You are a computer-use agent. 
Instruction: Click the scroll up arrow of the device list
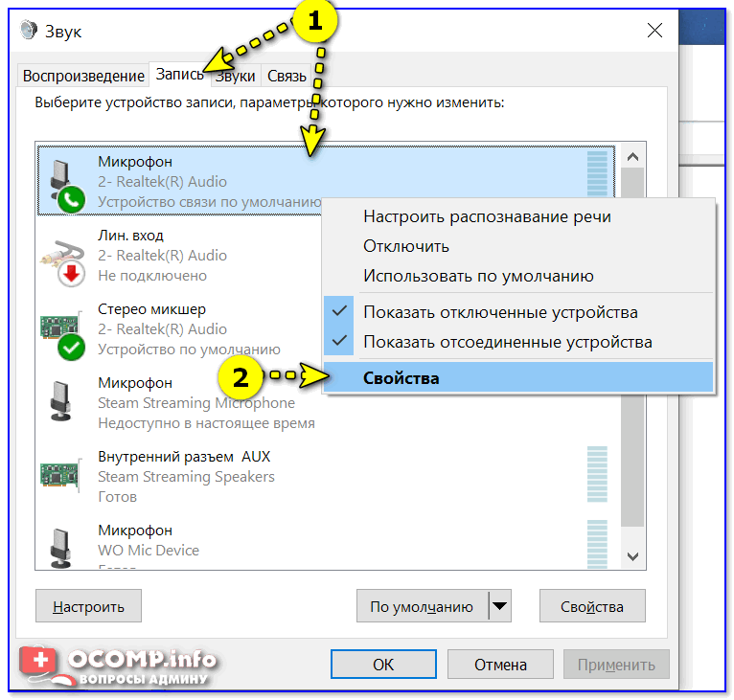coord(632,157)
